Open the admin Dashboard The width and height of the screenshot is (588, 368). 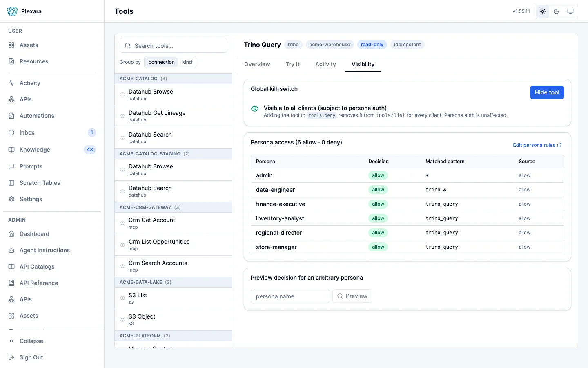pos(52,234)
